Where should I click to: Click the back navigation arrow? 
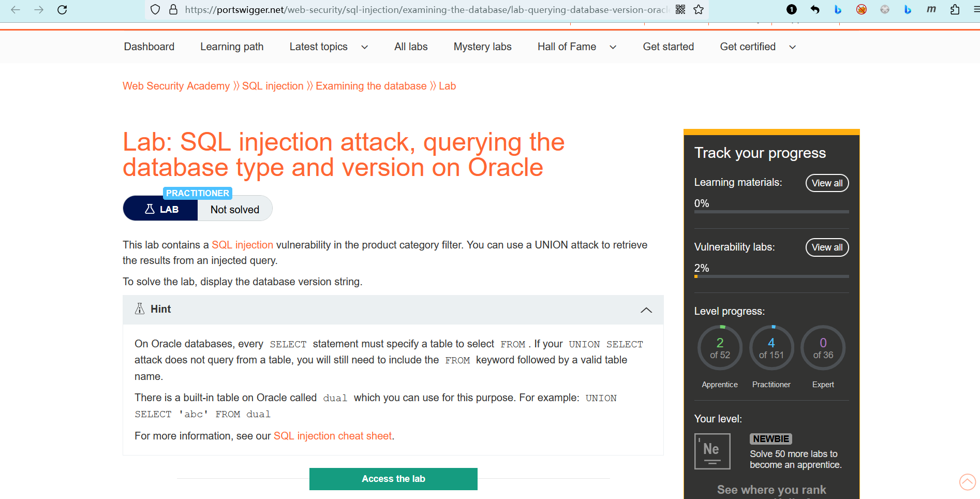pos(16,9)
